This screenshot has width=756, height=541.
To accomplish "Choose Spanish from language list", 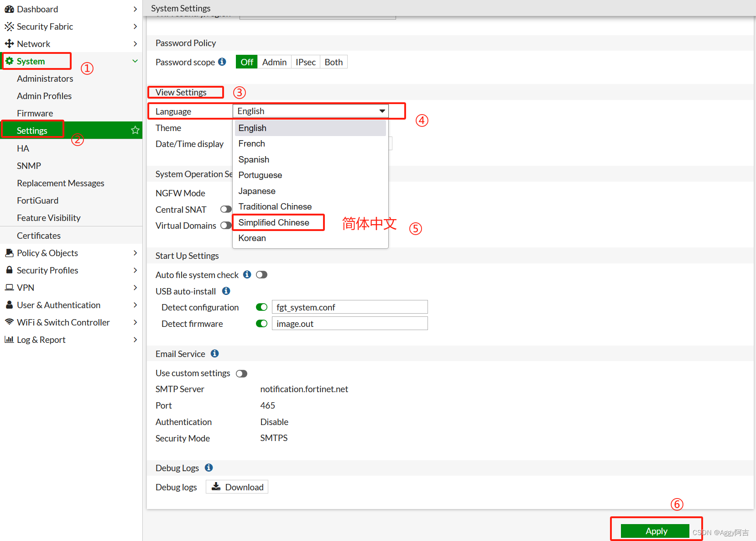I will [310, 159].
